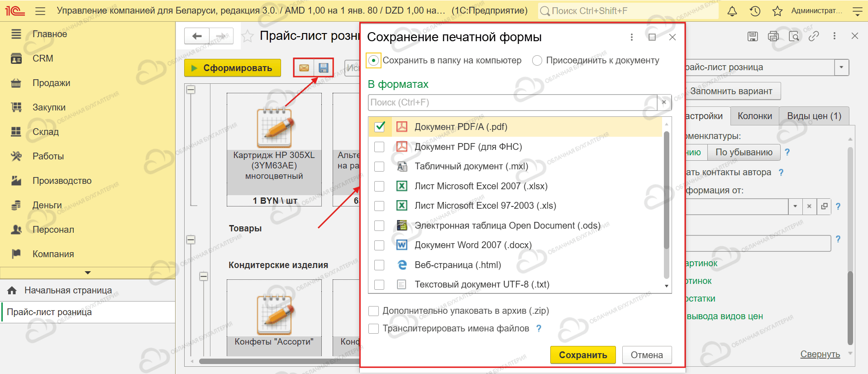Collapse the top report group minus box

[x=191, y=90]
